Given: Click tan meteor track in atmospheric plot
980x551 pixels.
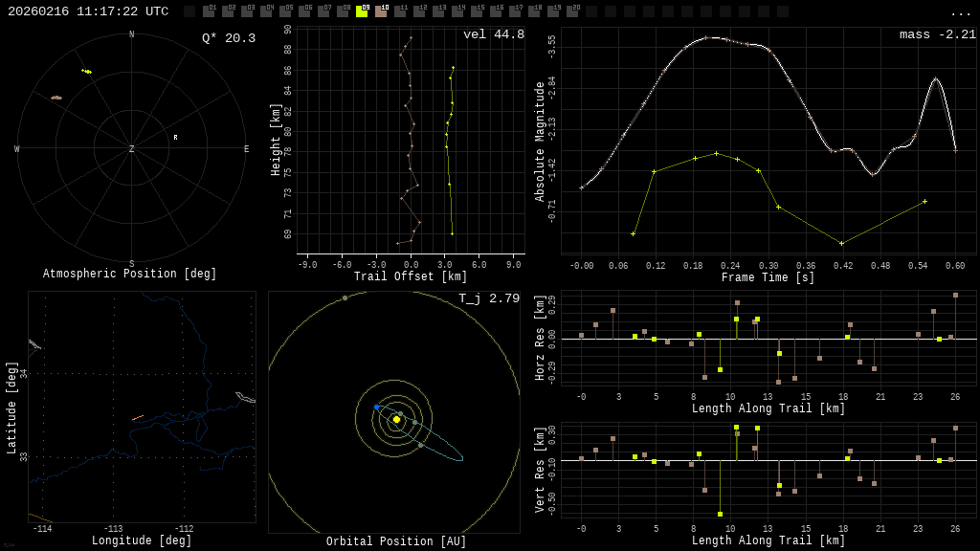Looking at the screenshot, I should tap(56, 98).
